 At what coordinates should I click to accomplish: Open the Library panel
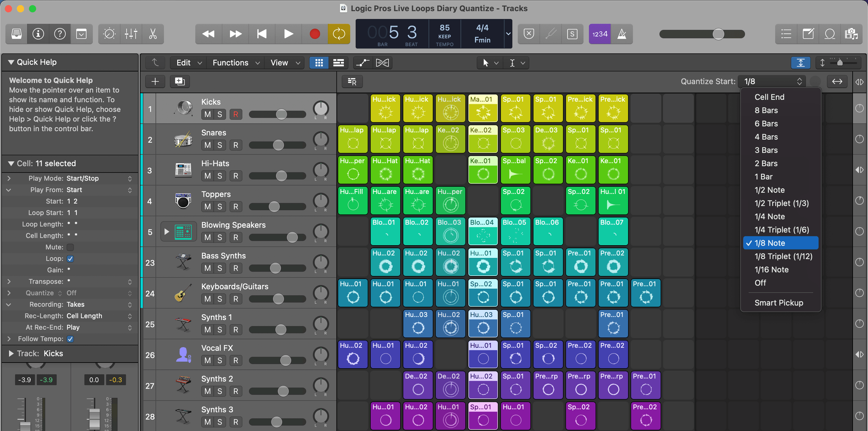click(16, 34)
